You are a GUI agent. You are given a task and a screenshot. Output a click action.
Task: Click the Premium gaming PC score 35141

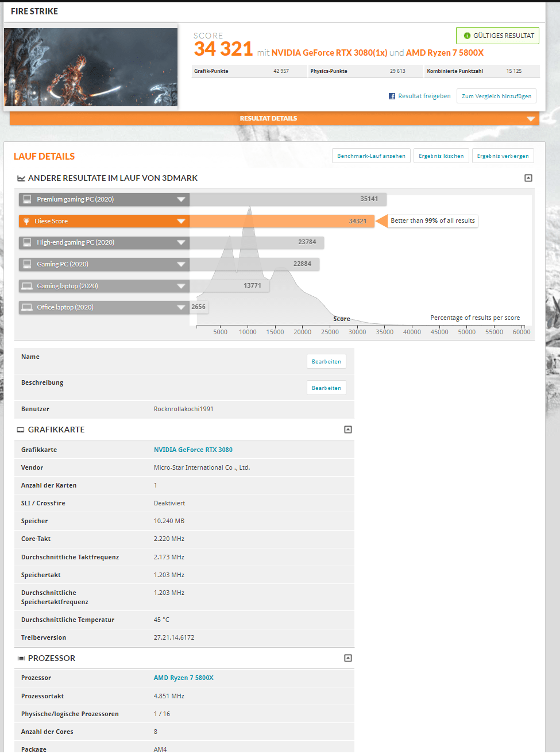click(369, 199)
